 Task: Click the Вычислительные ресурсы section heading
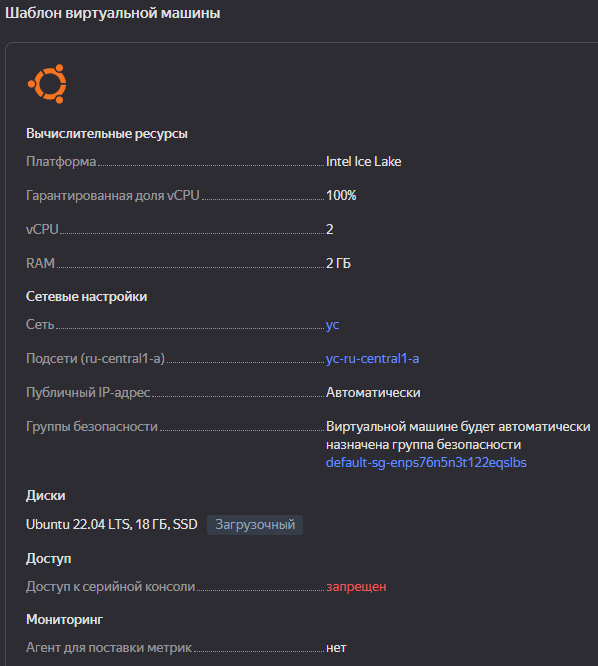[x=107, y=133]
